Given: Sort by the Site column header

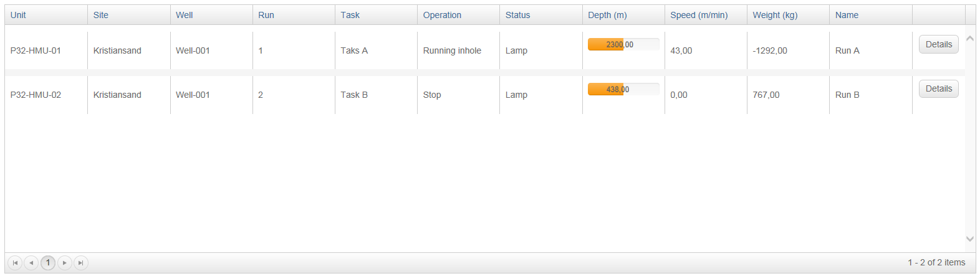Looking at the screenshot, I should click(101, 15).
